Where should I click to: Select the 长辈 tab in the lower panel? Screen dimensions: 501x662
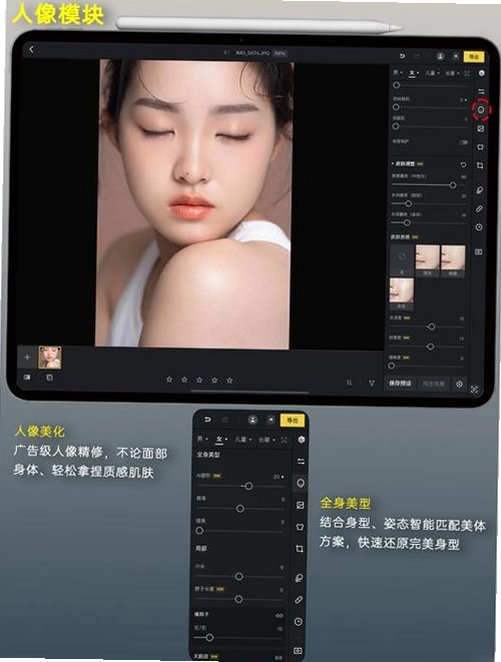(266, 440)
